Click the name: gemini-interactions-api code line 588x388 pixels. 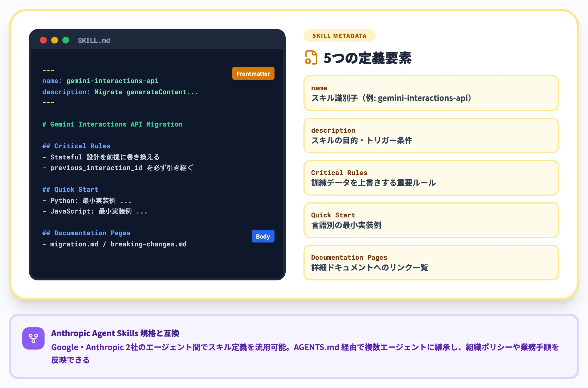[100, 81]
